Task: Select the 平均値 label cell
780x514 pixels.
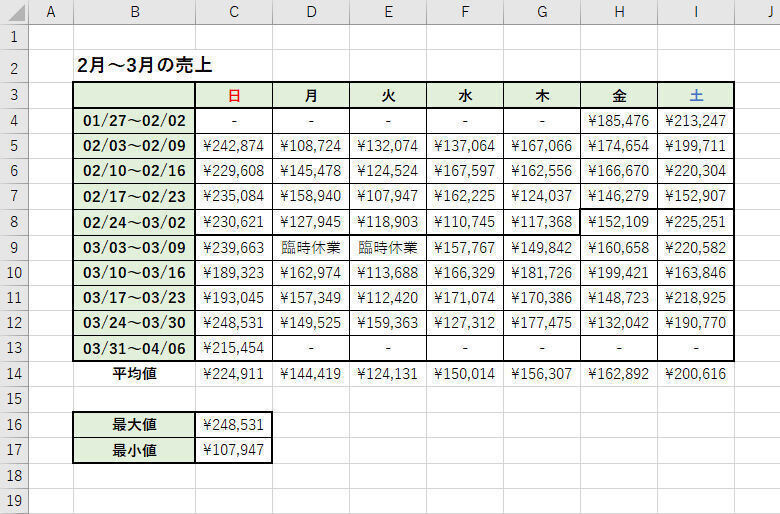Action: pos(134,373)
